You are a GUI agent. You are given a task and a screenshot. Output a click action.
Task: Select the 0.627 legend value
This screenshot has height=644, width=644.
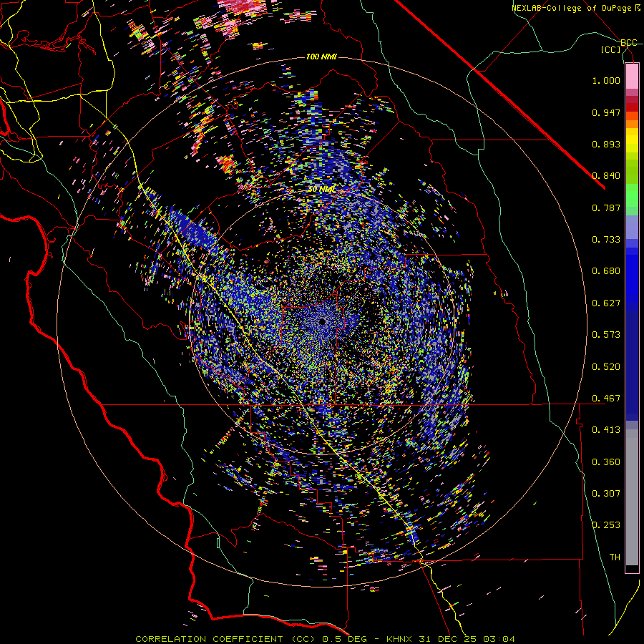tap(606, 303)
